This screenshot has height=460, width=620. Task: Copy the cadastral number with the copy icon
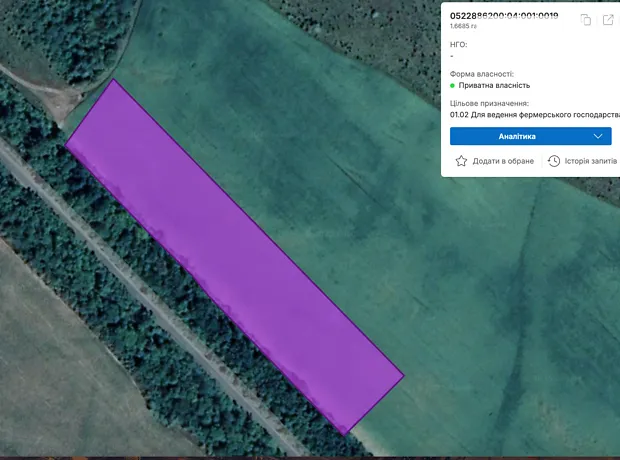pyautogui.click(x=586, y=20)
